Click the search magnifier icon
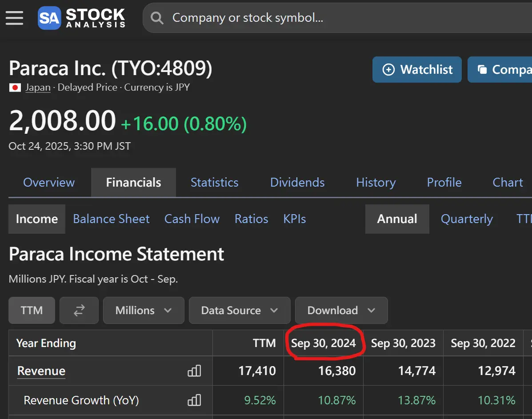532x419 pixels. (x=157, y=18)
